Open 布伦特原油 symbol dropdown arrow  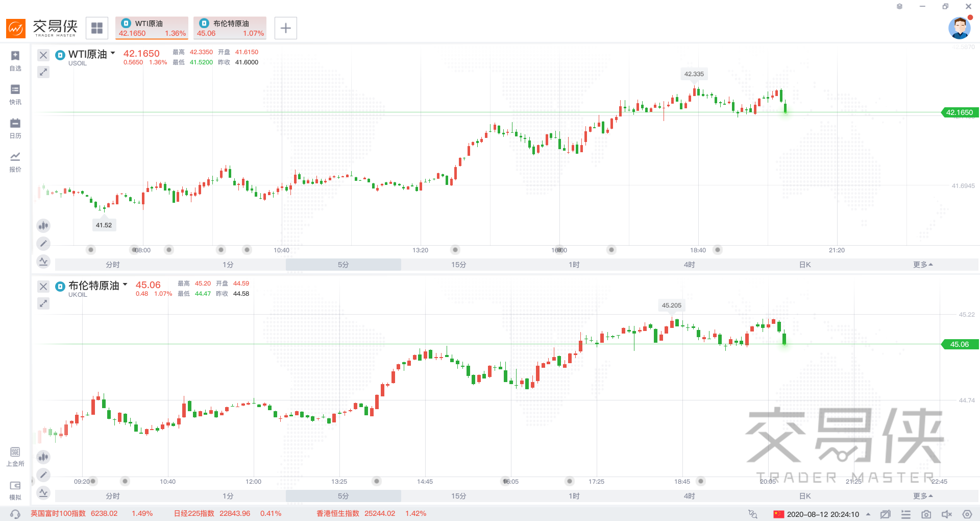pyautogui.click(x=125, y=285)
